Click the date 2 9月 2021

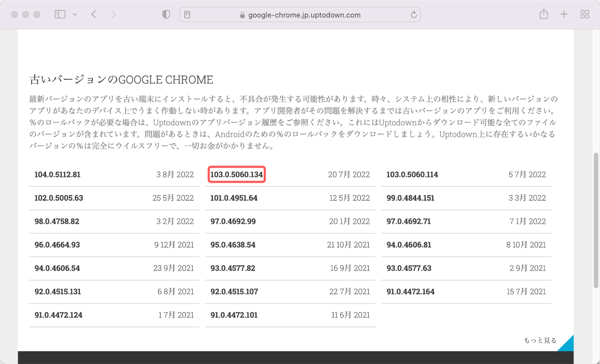coord(528,268)
